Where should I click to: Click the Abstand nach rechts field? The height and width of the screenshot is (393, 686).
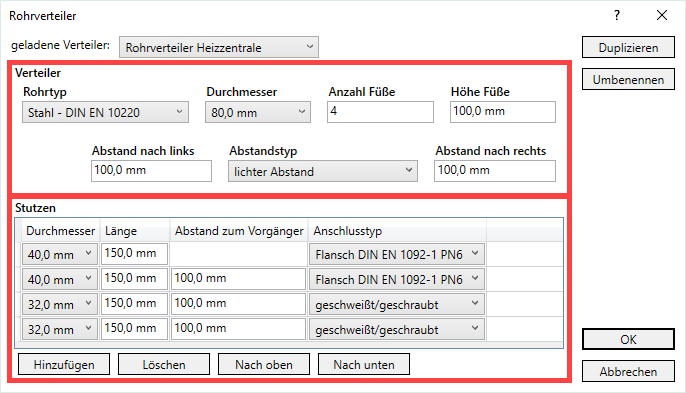click(495, 171)
